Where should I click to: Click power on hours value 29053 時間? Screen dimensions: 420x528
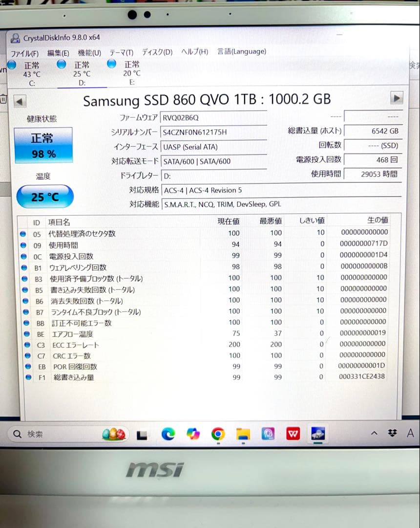(x=373, y=174)
